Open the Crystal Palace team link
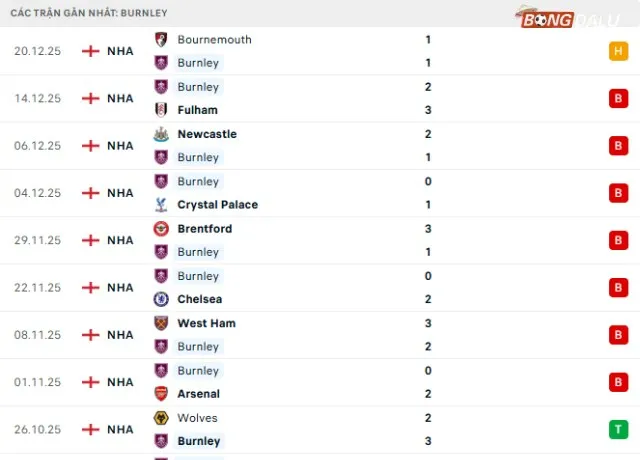Viewport: 640px width, 460px height. 217,205
